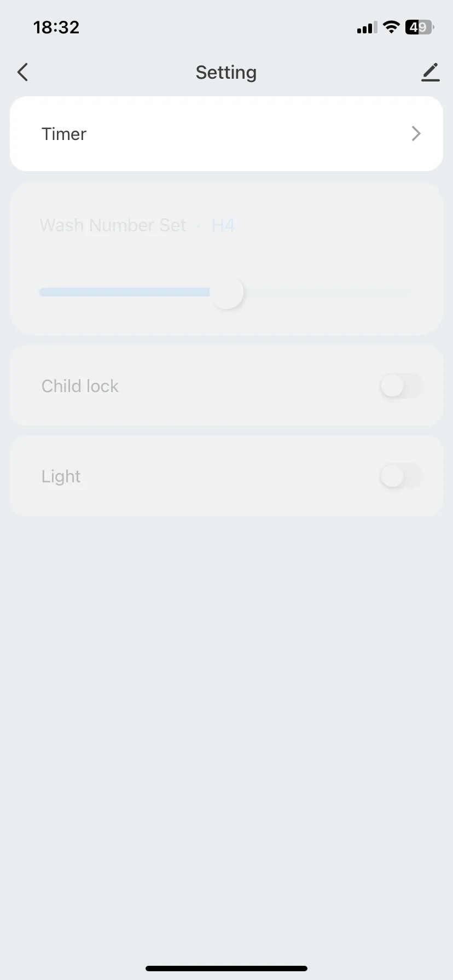Click the empty area below the Light card
453x980 pixels.
click(x=226, y=711)
